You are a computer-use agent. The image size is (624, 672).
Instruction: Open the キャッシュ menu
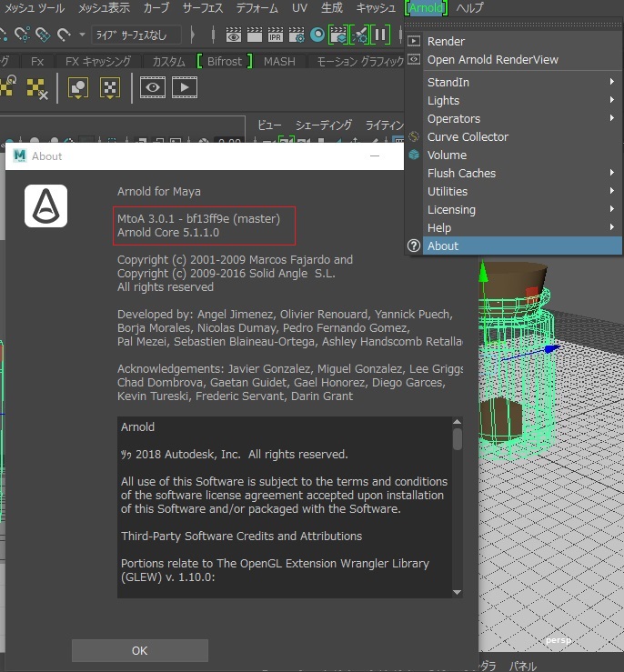pyautogui.click(x=376, y=8)
